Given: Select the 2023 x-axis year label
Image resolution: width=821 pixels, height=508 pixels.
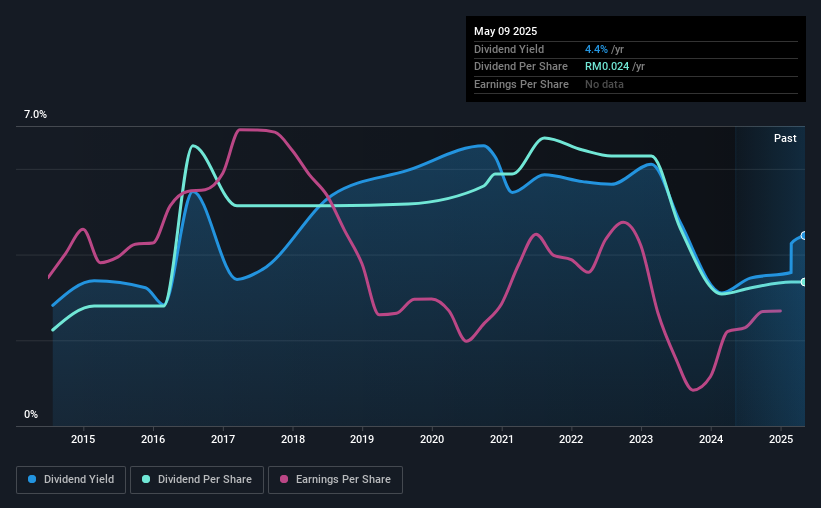Looking at the screenshot, I should pos(641,439).
